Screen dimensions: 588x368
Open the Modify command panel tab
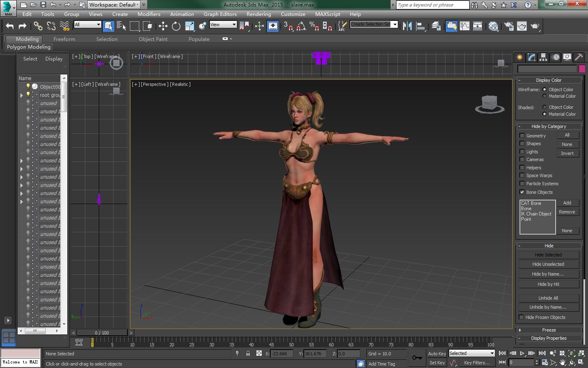coord(531,57)
